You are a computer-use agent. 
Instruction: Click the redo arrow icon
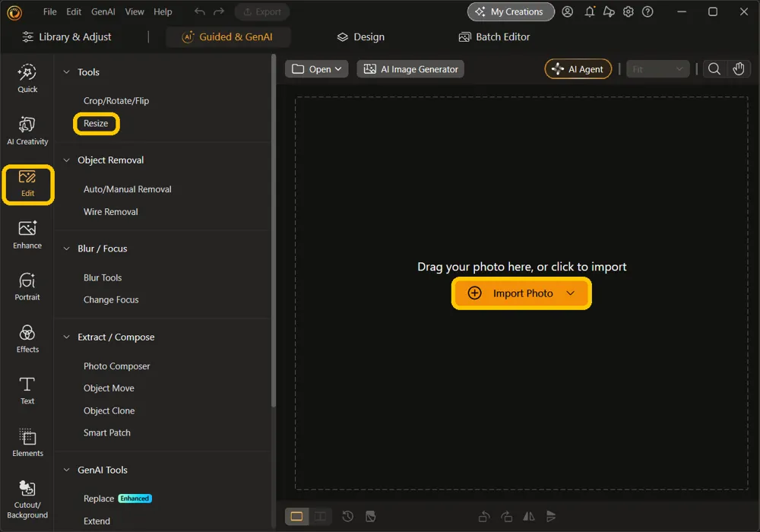tap(219, 11)
